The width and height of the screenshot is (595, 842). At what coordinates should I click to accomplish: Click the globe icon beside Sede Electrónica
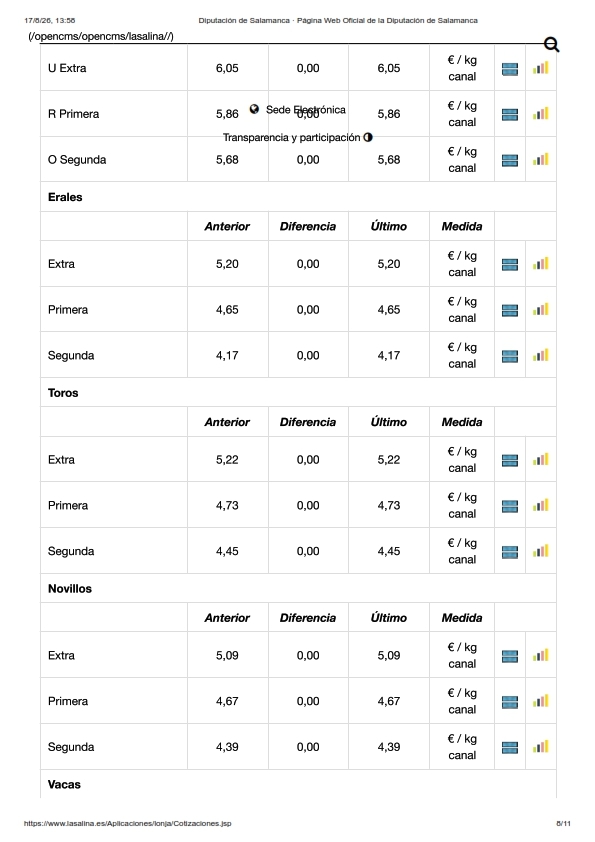point(255,109)
